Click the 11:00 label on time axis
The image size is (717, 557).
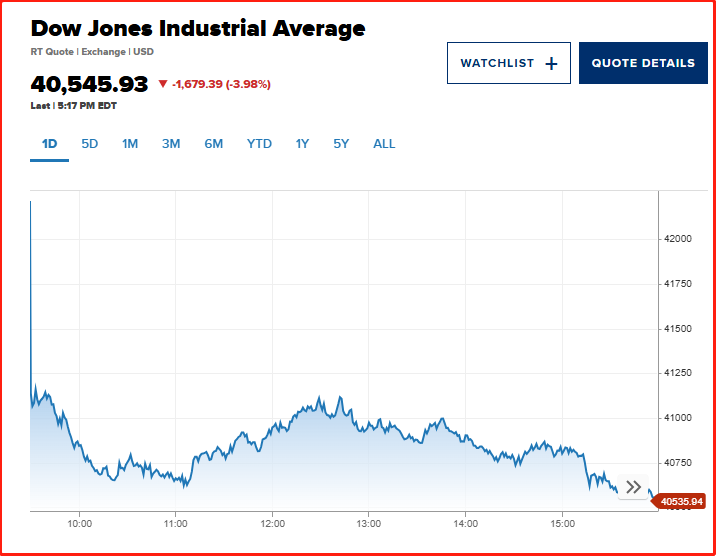pyautogui.click(x=176, y=523)
